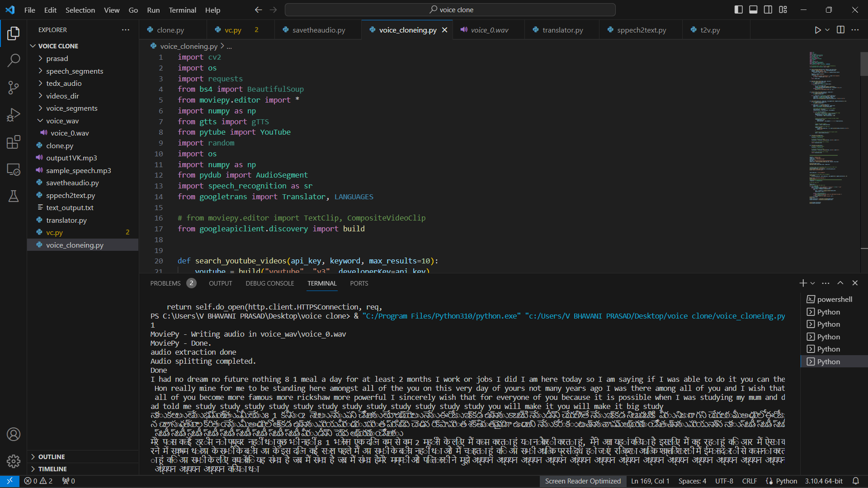The width and height of the screenshot is (868, 488).
Task: Expand the speech_segments folder
Action: (x=75, y=71)
